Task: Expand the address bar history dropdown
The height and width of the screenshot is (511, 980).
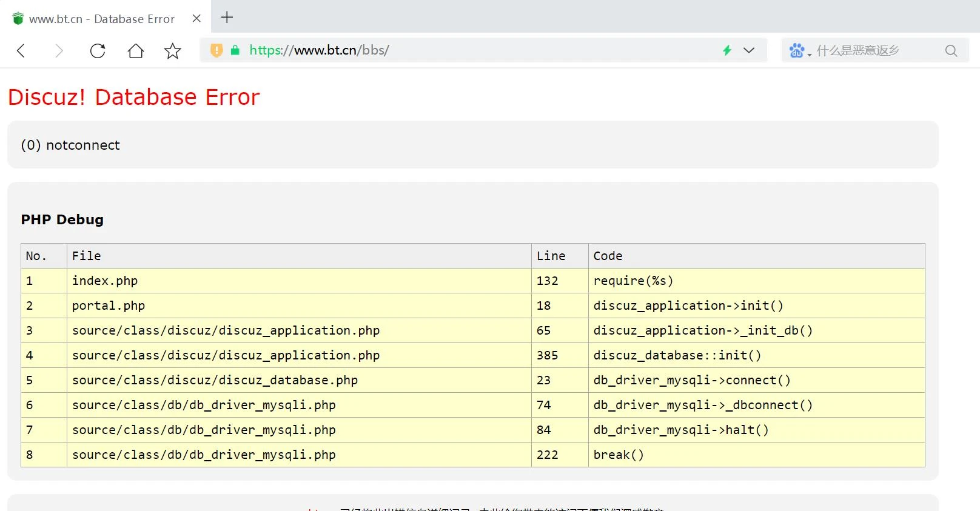Action: 749,50
